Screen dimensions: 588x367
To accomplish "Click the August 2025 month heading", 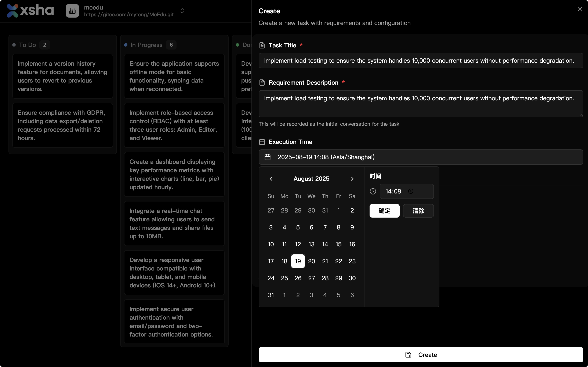I will (x=311, y=179).
